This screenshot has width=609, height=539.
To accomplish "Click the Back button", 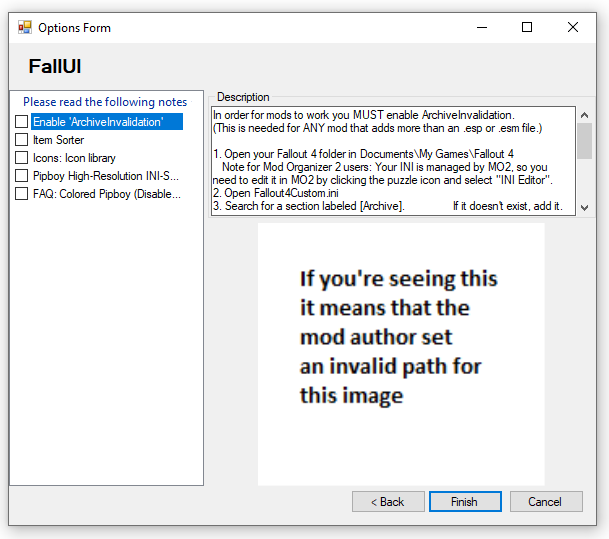I will point(388,502).
